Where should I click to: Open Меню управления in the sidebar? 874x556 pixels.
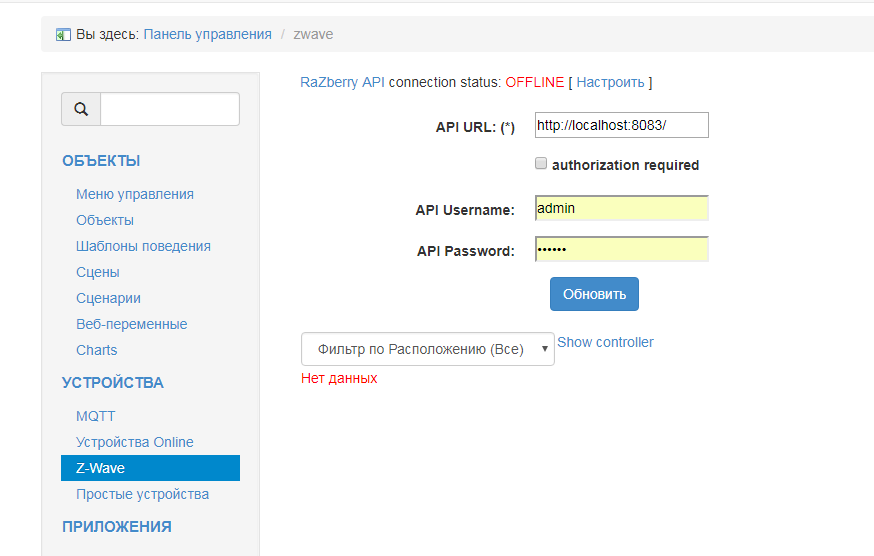[x=135, y=194]
